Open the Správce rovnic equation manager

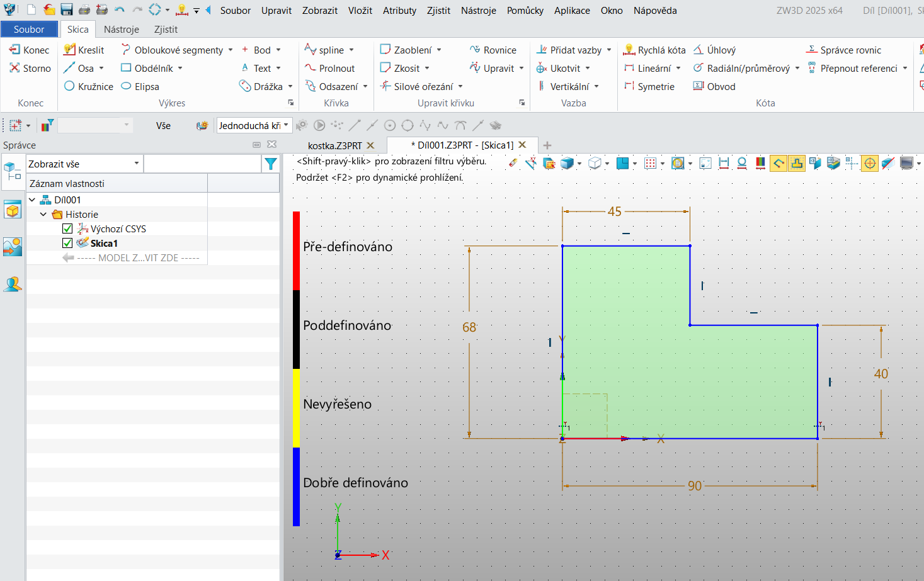(844, 50)
